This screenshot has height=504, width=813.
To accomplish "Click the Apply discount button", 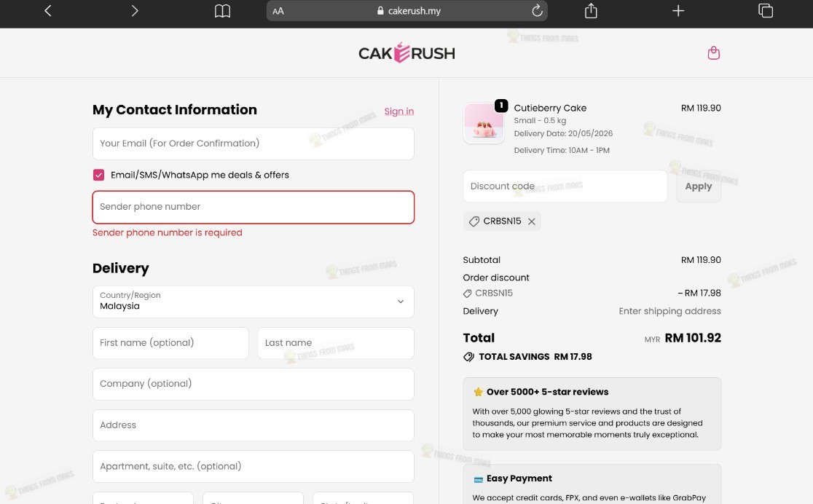I will (x=699, y=186).
